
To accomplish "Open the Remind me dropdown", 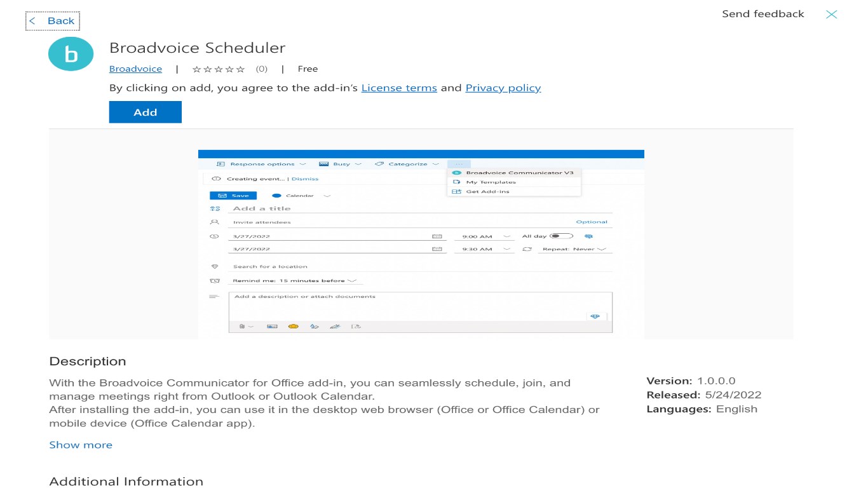I will pyautogui.click(x=295, y=280).
